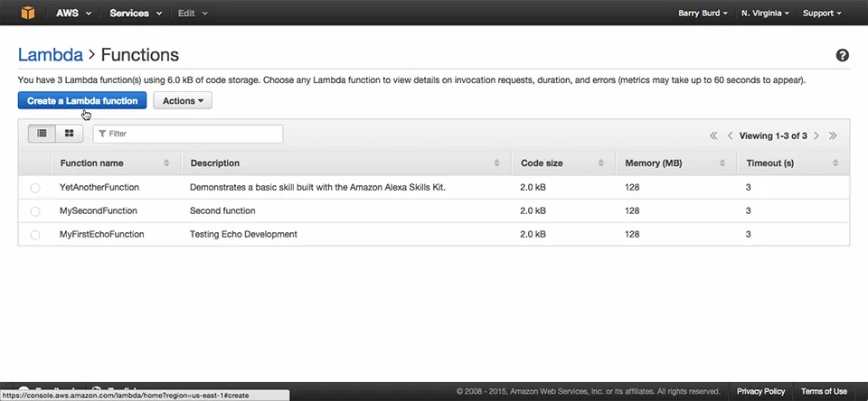Screen dimensions: 868x401
Task: Go to first page of results
Action: pos(713,135)
